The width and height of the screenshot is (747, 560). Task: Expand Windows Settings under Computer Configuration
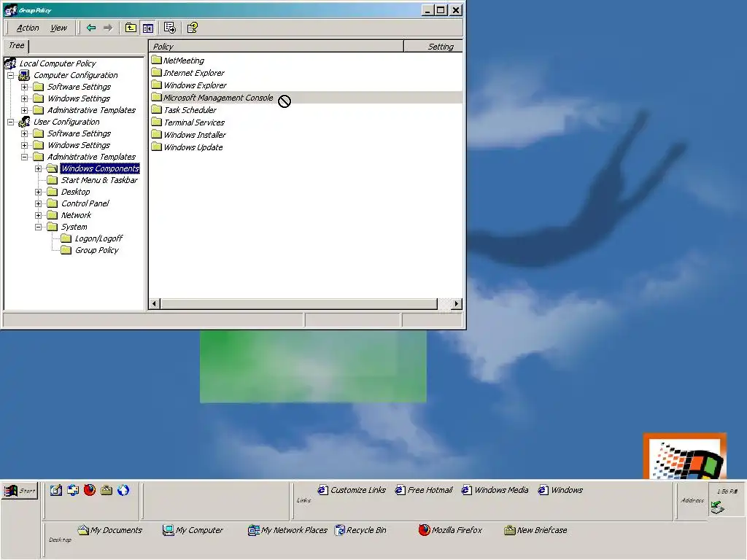24,98
